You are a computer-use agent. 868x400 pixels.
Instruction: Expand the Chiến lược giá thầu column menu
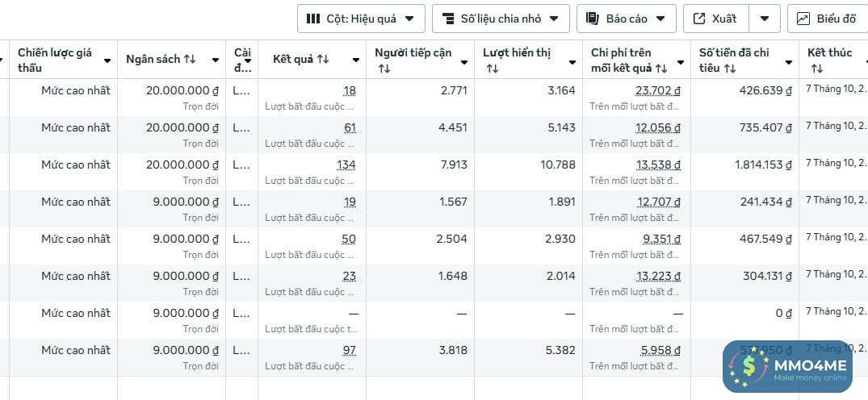[x=107, y=60]
